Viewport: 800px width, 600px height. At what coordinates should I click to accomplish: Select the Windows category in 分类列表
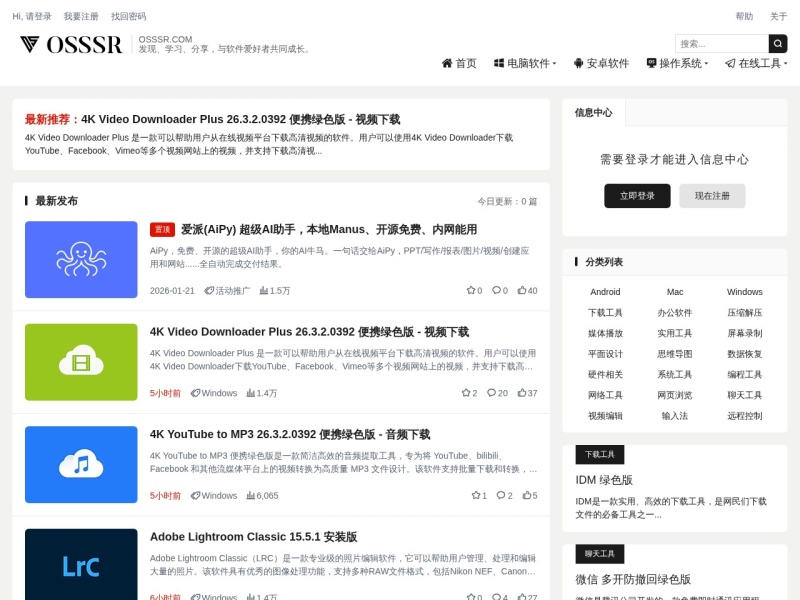(x=744, y=292)
